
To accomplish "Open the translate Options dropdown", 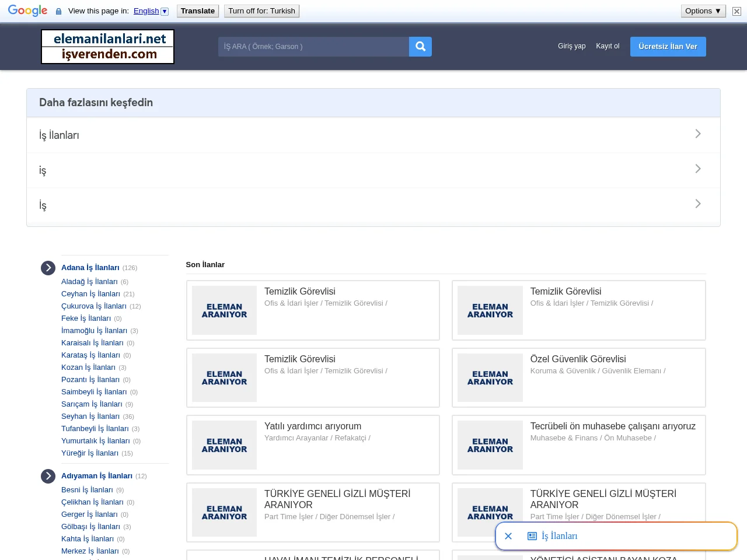I will pos(703,11).
